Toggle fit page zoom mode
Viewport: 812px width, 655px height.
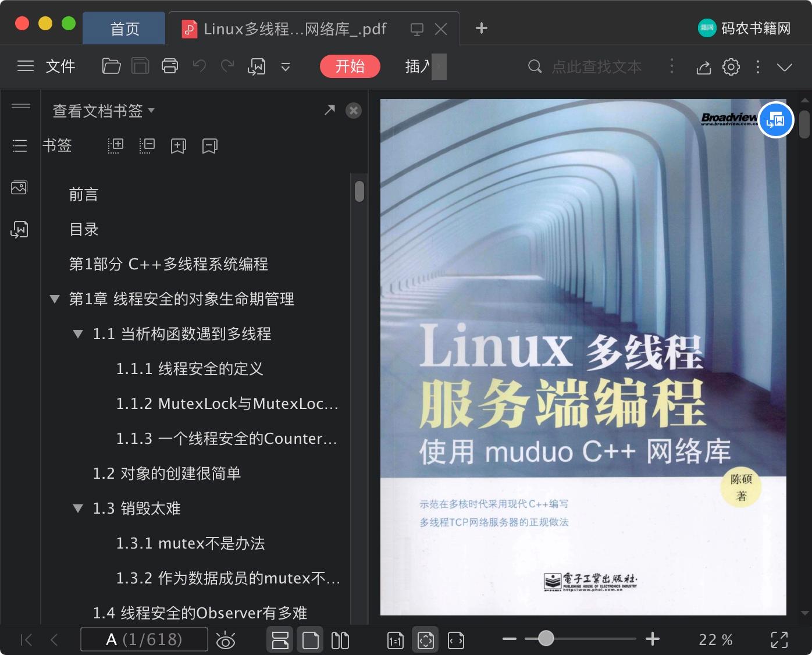(426, 640)
